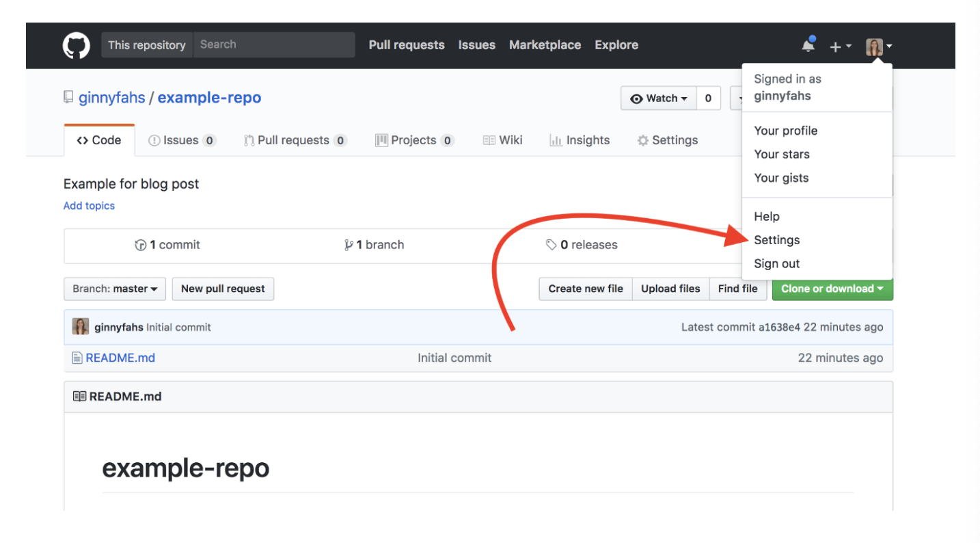Click Initial commit in the README.md row
The image size is (980, 543).
click(x=454, y=358)
